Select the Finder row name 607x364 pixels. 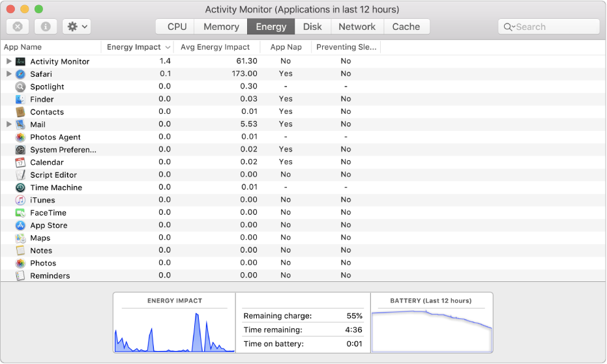pyautogui.click(x=42, y=100)
